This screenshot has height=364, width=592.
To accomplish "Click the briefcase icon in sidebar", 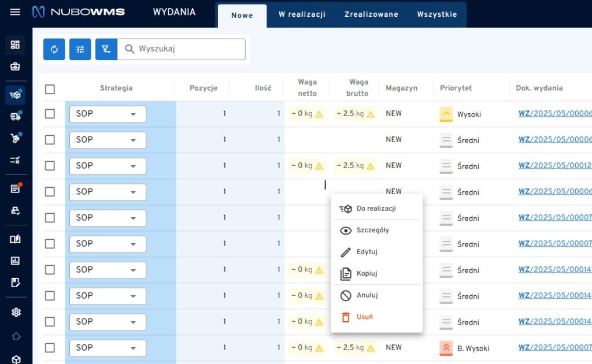I will 16,66.
